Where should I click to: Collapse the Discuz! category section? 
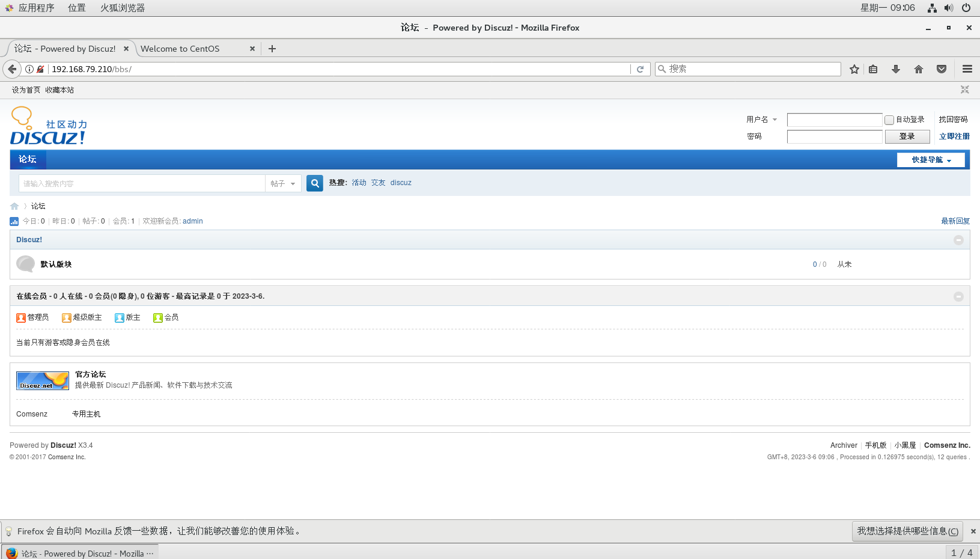(958, 240)
